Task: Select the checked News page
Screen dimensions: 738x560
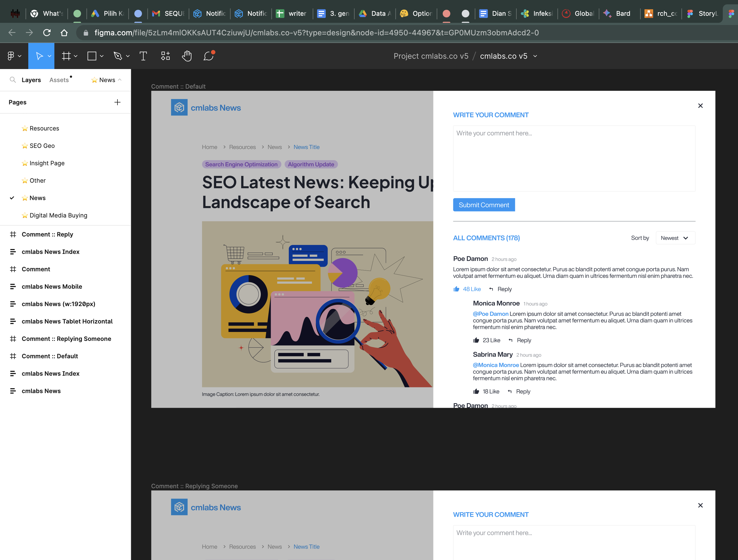Action: tap(37, 198)
